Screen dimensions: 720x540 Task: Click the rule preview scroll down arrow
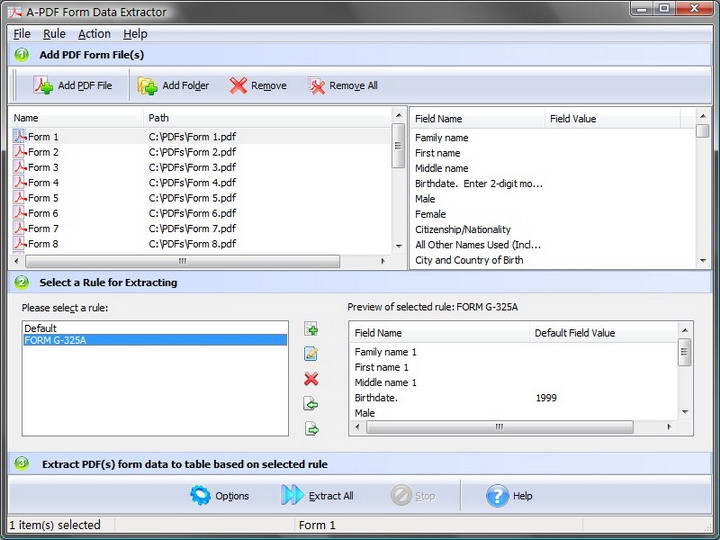684,412
